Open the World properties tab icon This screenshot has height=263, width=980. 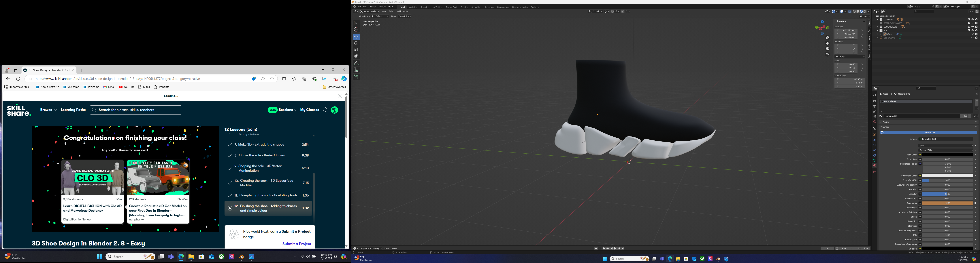tap(875, 122)
